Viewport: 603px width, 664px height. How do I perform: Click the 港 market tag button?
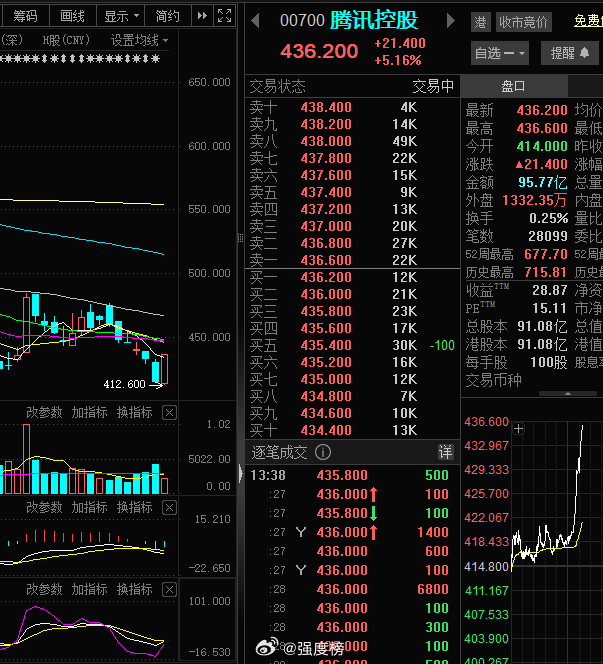point(480,22)
